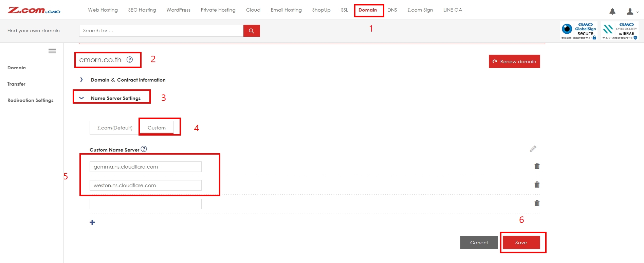Open Redirection Settings in the left sidebar
Image resolution: width=644 pixels, height=263 pixels.
31,100
